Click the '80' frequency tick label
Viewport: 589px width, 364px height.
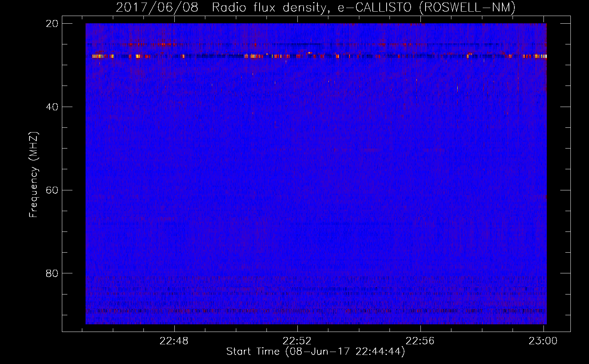point(52,273)
